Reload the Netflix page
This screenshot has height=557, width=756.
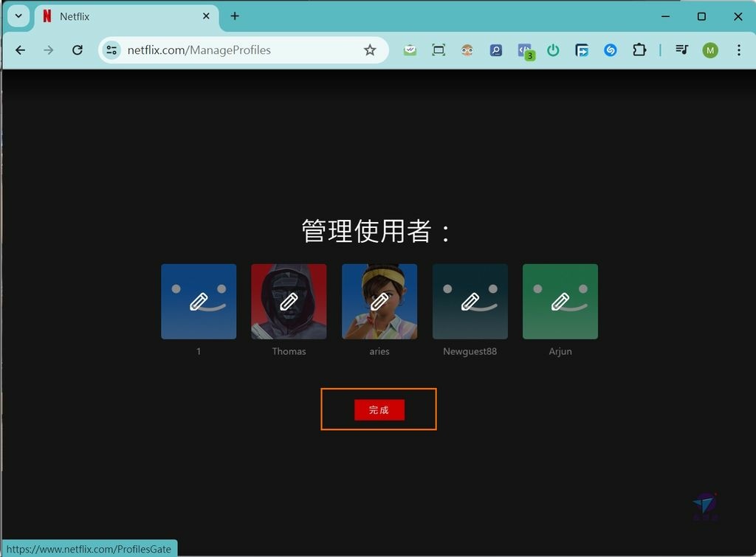77,50
